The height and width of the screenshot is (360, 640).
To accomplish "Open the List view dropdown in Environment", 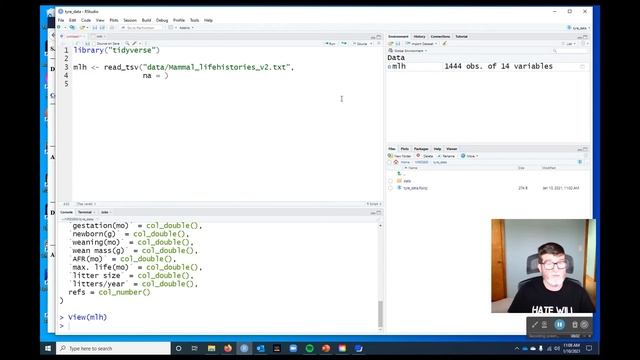I will tap(568, 43).
